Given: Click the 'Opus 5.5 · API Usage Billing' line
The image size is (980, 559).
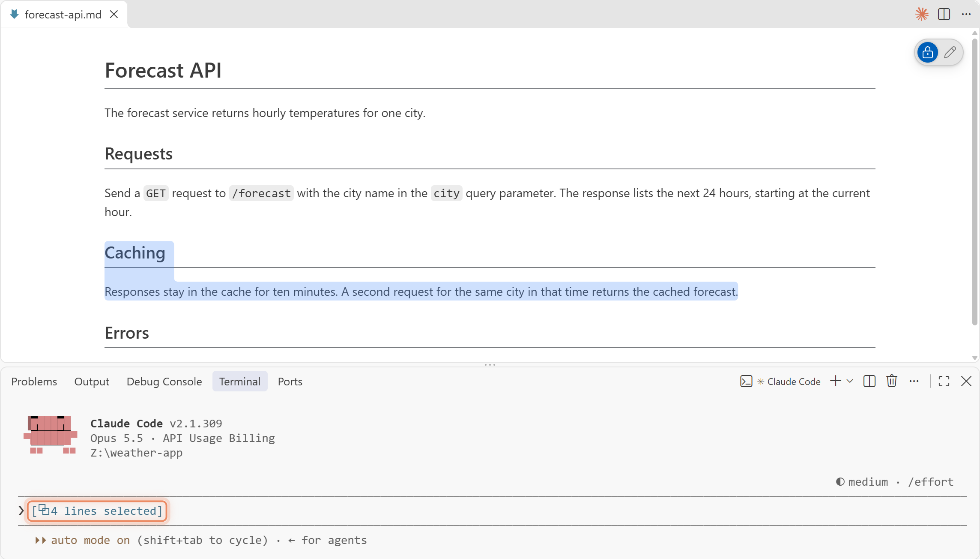Looking at the screenshot, I should click(182, 438).
